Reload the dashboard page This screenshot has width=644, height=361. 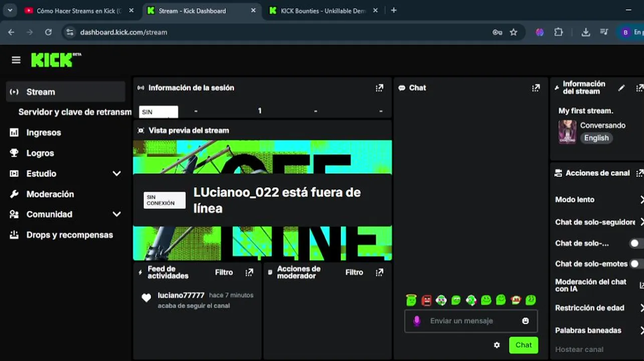[48, 32]
